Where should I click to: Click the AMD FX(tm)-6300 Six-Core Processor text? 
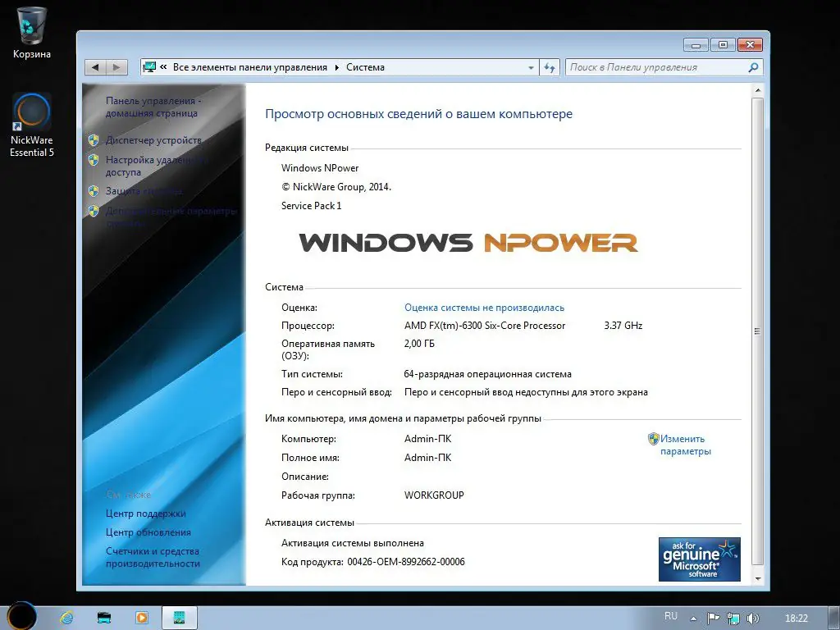pyautogui.click(x=485, y=326)
